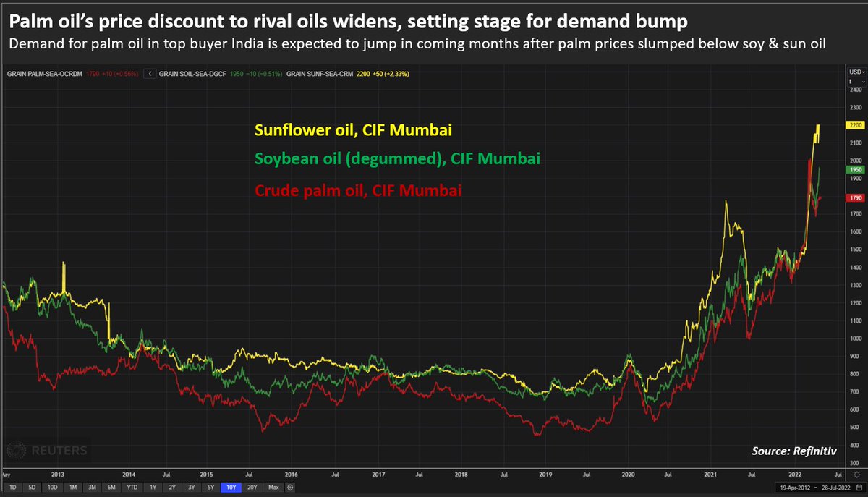Switch chart to 5Y range
Viewport: 868px width, 497px height.
(x=210, y=488)
